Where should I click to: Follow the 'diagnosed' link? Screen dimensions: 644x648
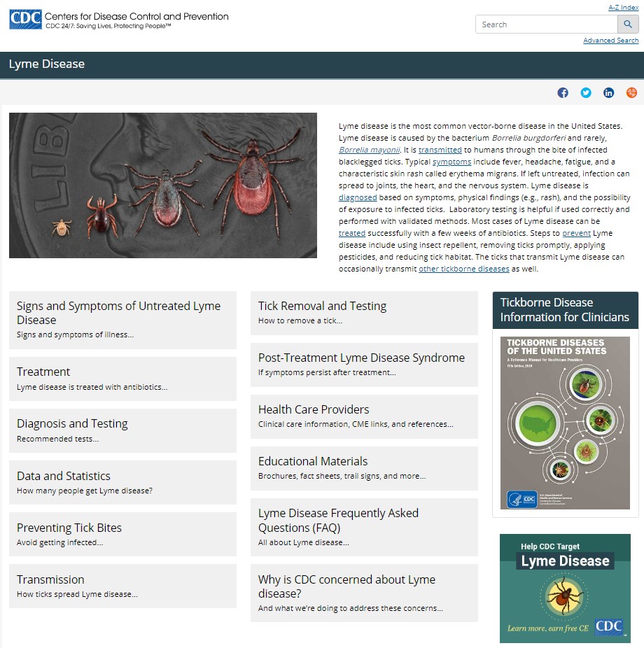click(358, 197)
